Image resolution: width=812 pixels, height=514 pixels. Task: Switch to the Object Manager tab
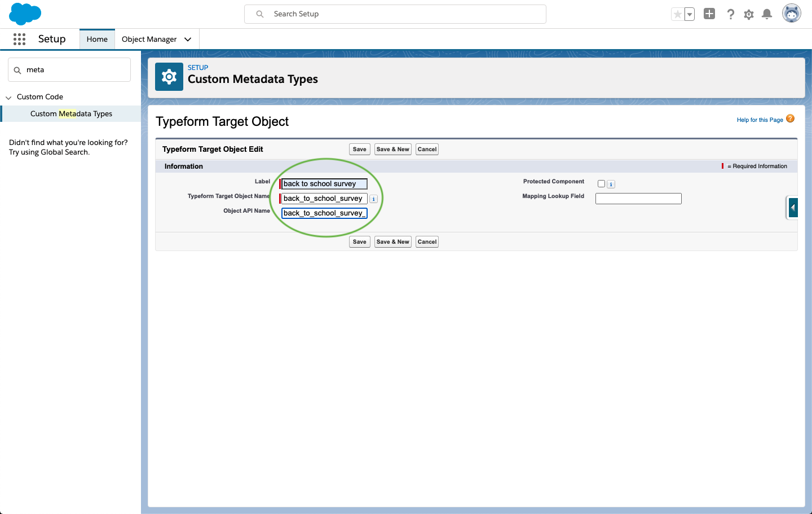[x=149, y=39]
